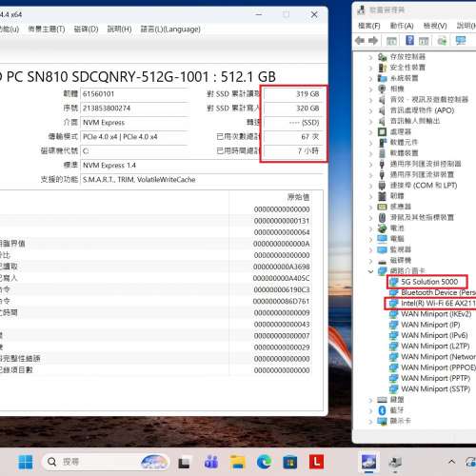The height and width of the screenshot is (476, 476).
Task: Click the show/hide console tree toolbar icon
Action: pyautogui.click(x=391, y=41)
